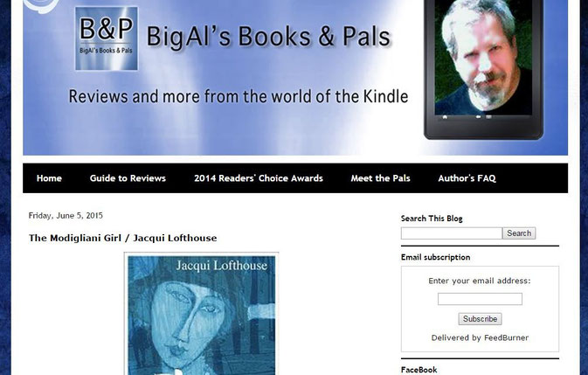Open the Author's FAQ page
The image size is (588, 375).
pyautogui.click(x=467, y=178)
